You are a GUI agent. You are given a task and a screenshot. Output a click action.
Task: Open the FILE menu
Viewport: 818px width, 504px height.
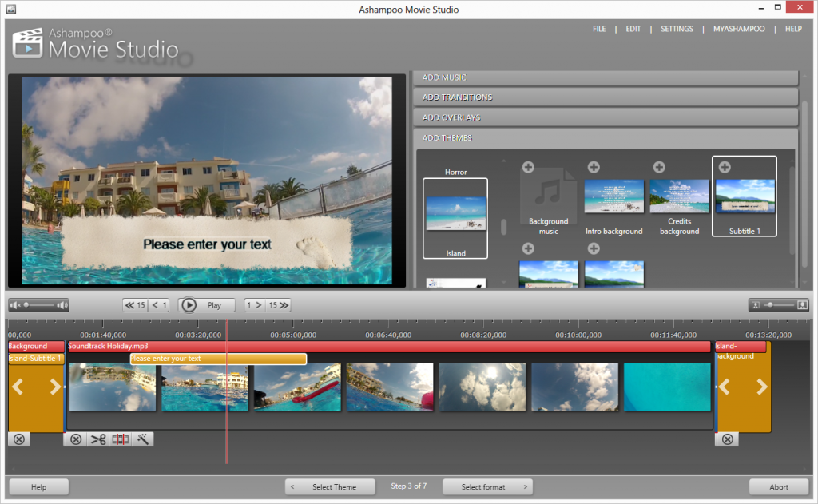[599, 29]
